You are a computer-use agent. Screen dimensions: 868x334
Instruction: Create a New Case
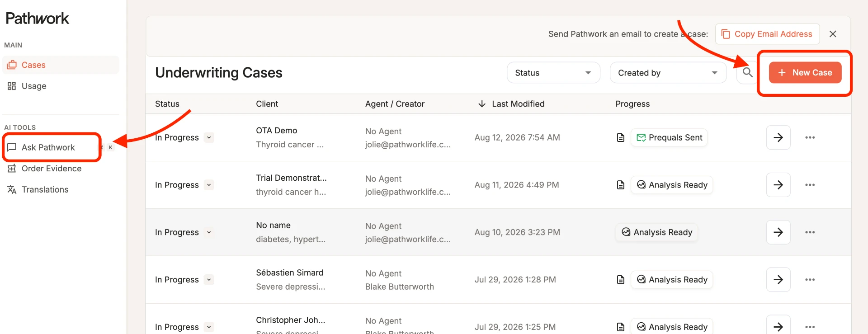pyautogui.click(x=805, y=72)
